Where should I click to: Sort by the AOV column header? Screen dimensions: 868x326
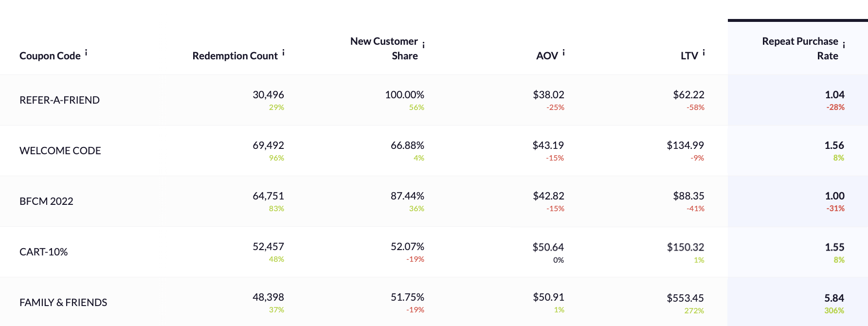(547, 56)
